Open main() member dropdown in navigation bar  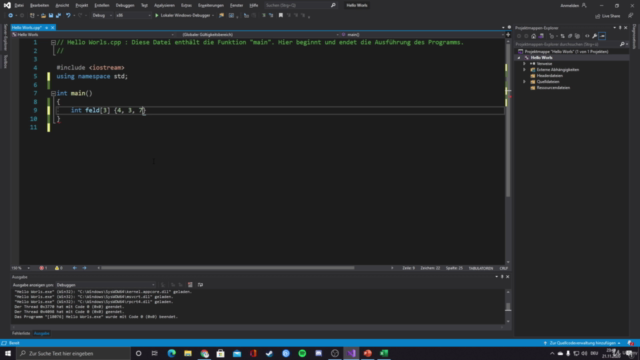(422, 35)
